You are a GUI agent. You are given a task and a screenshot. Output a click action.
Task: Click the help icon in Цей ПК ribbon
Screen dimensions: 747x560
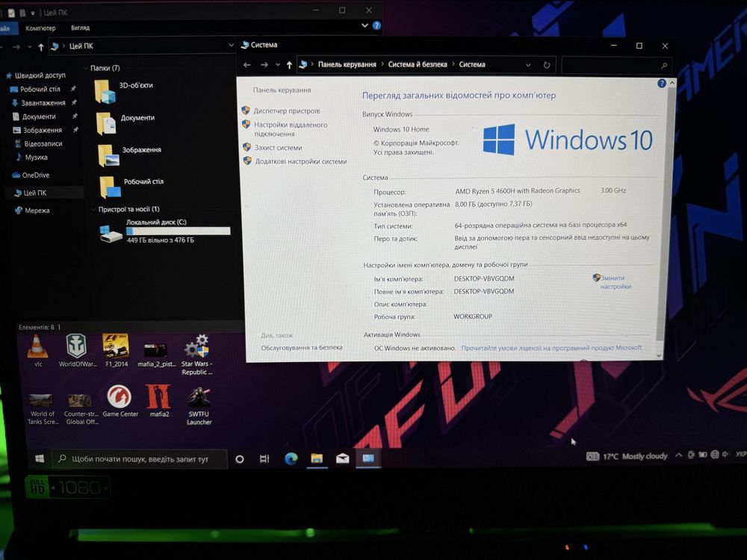[x=376, y=25]
